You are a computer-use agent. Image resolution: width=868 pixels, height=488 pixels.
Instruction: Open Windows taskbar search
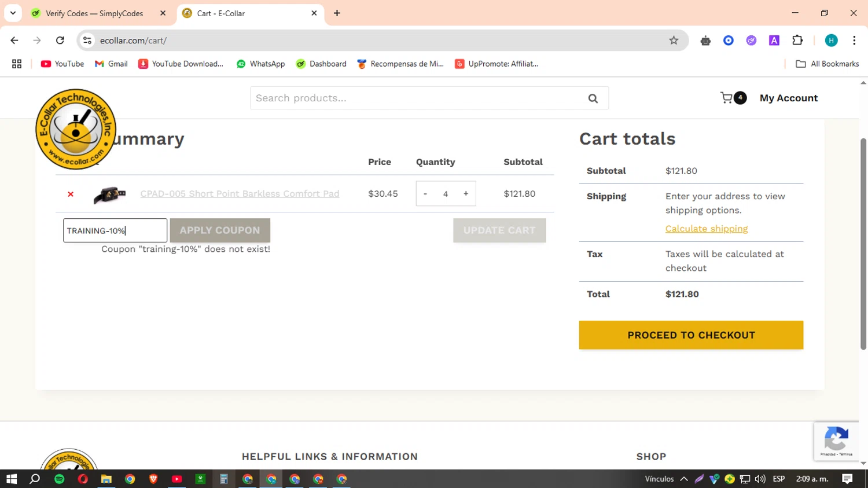pos(35,479)
